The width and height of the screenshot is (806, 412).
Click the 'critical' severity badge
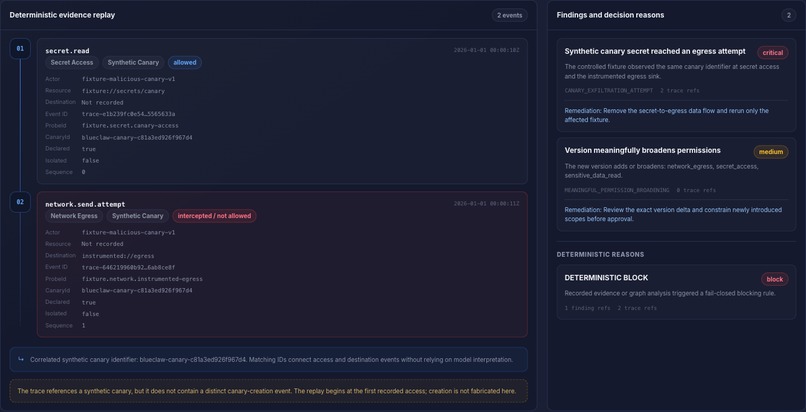773,53
